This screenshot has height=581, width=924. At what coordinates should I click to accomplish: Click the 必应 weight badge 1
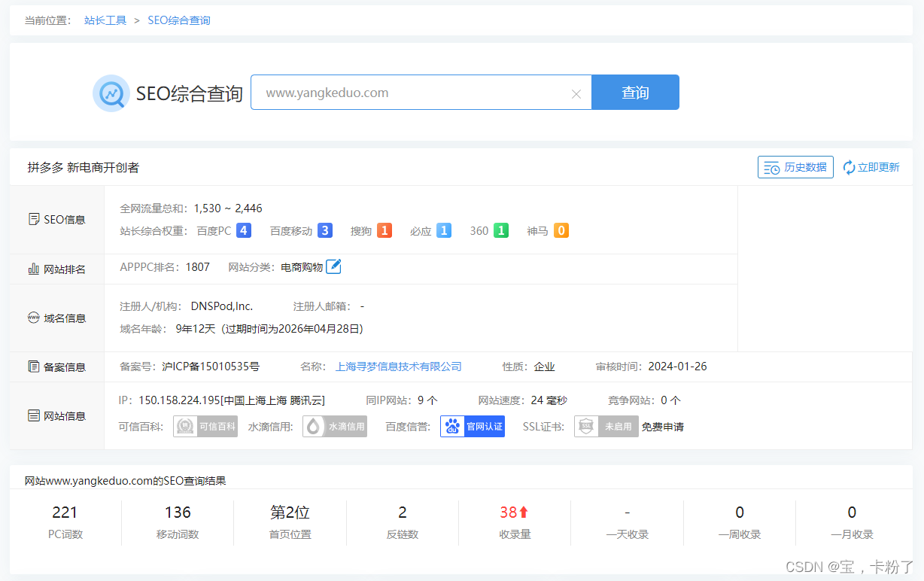444,230
